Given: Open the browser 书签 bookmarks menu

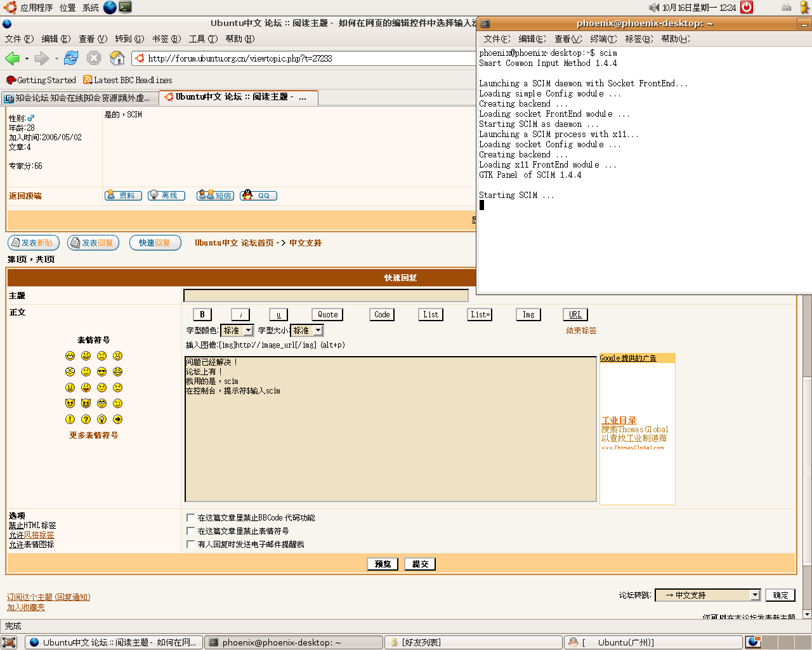Looking at the screenshot, I should pos(166,39).
